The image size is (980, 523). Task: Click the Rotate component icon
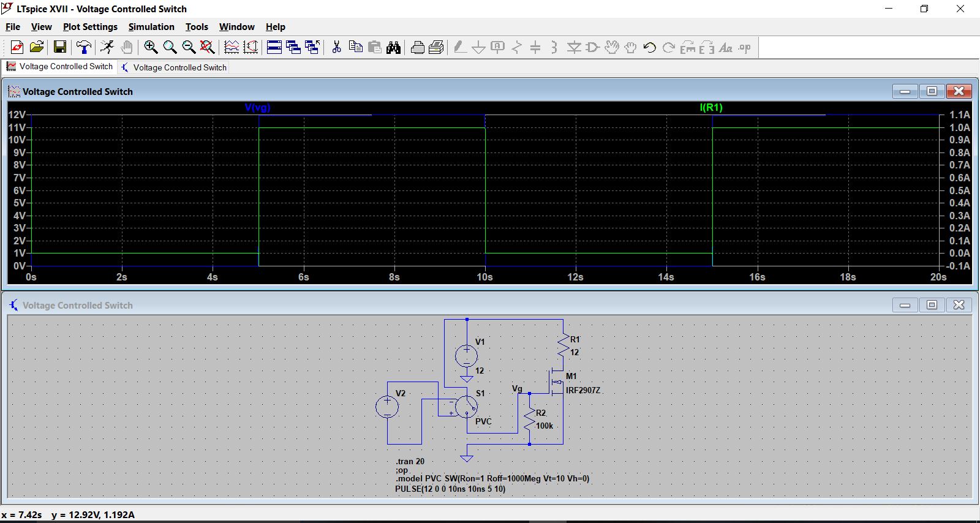(x=688, y=47)
